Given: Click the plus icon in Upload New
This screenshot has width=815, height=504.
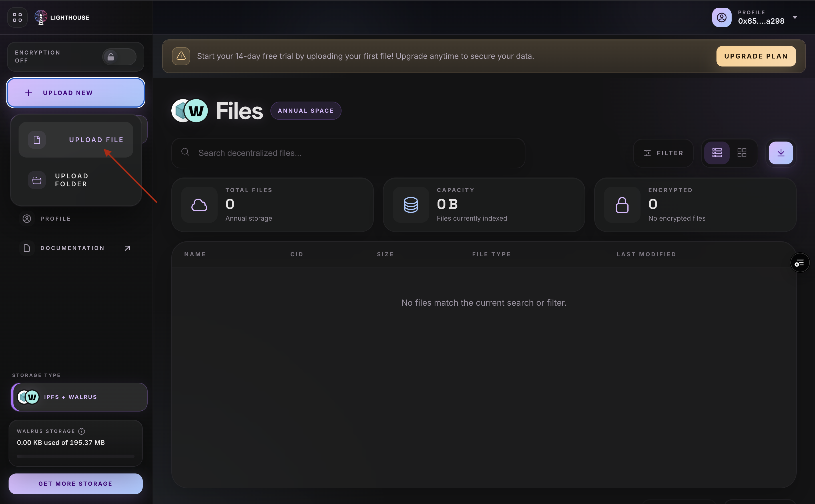Looking at the screenshot, I should point(29,93).
